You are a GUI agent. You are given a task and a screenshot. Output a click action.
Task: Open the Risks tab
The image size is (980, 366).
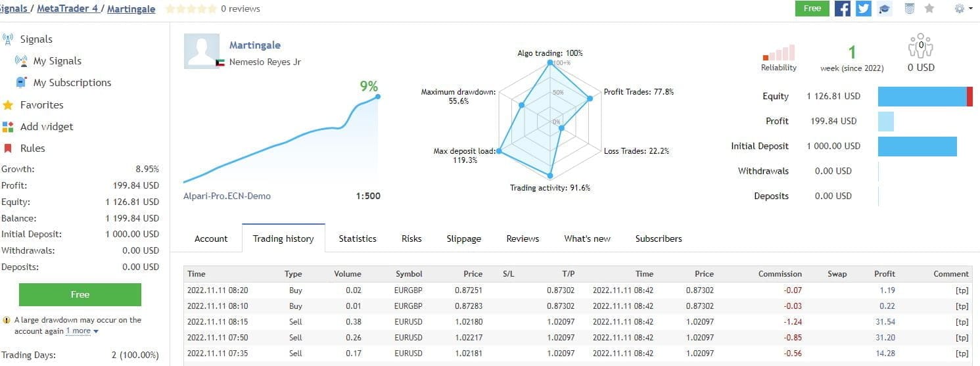click(411, 239)
